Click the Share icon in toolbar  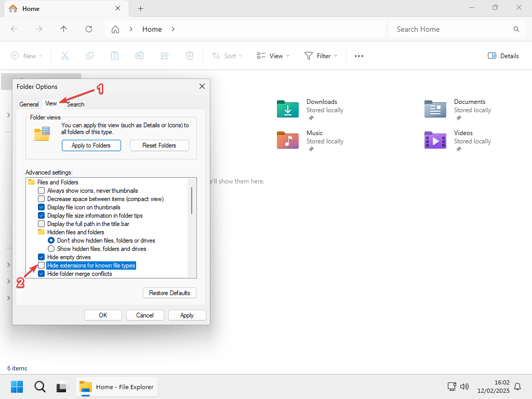165,56
